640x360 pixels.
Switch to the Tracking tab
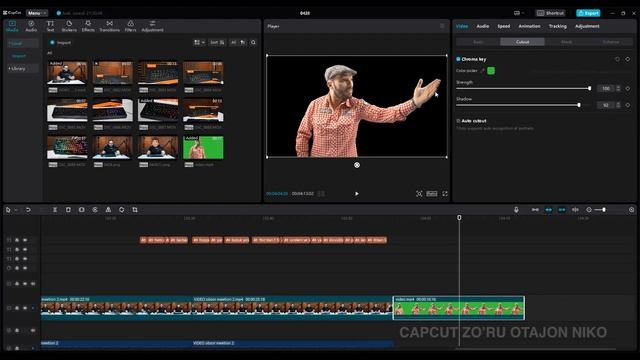(558, 26)
